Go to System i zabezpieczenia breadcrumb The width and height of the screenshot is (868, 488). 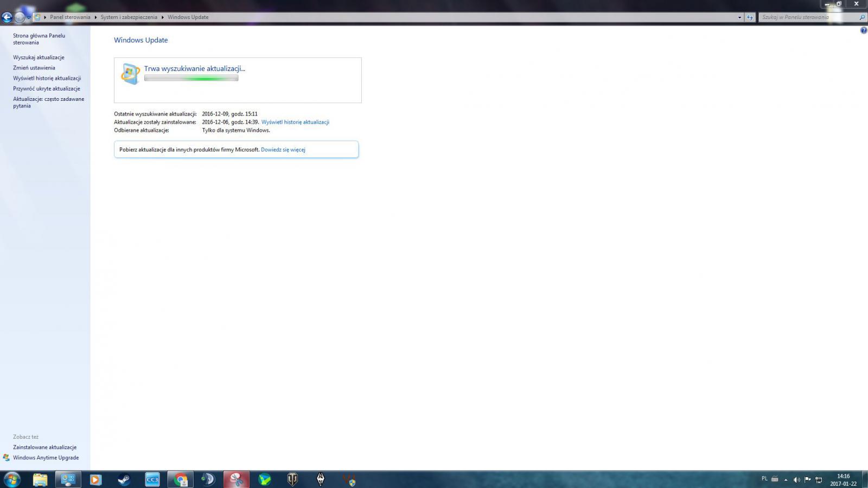click(x=129, y=17)
